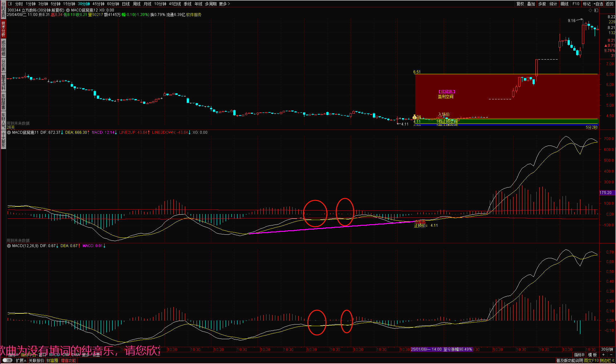Toggle the 弹 popup switch
The height and width of the screenshot is (364, 616).
coord(7,360)
